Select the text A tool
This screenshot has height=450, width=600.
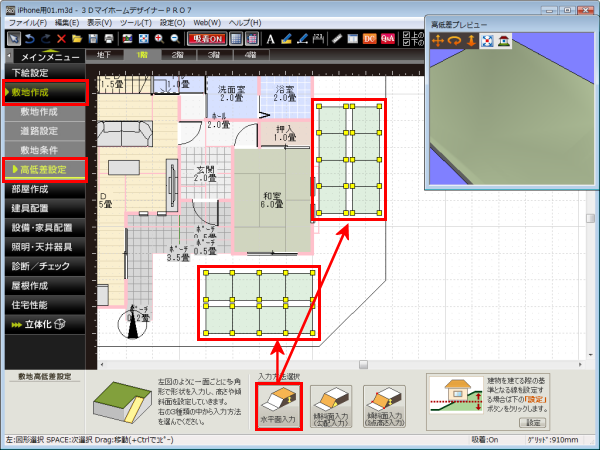(270, 38)
